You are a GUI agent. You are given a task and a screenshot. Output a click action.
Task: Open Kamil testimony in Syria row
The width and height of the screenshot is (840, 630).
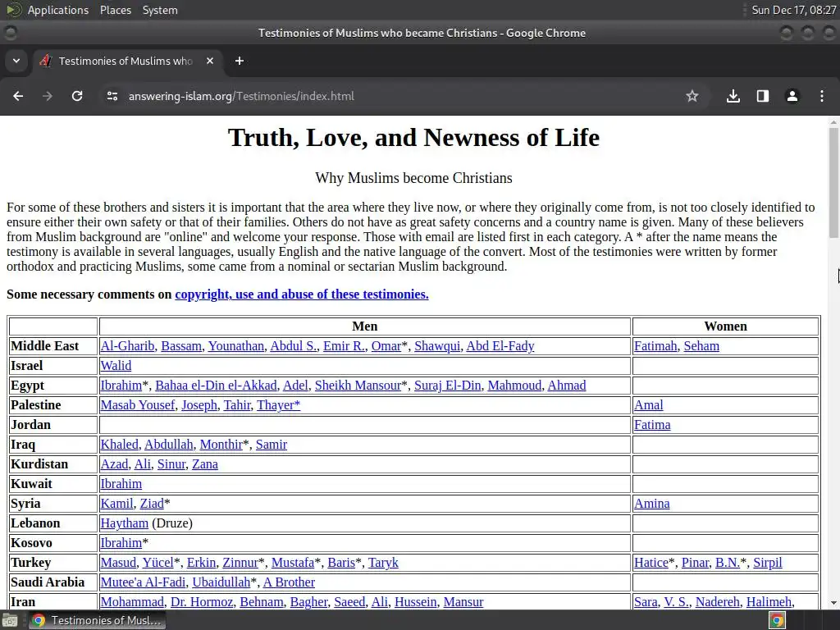[x=116, y=504]
